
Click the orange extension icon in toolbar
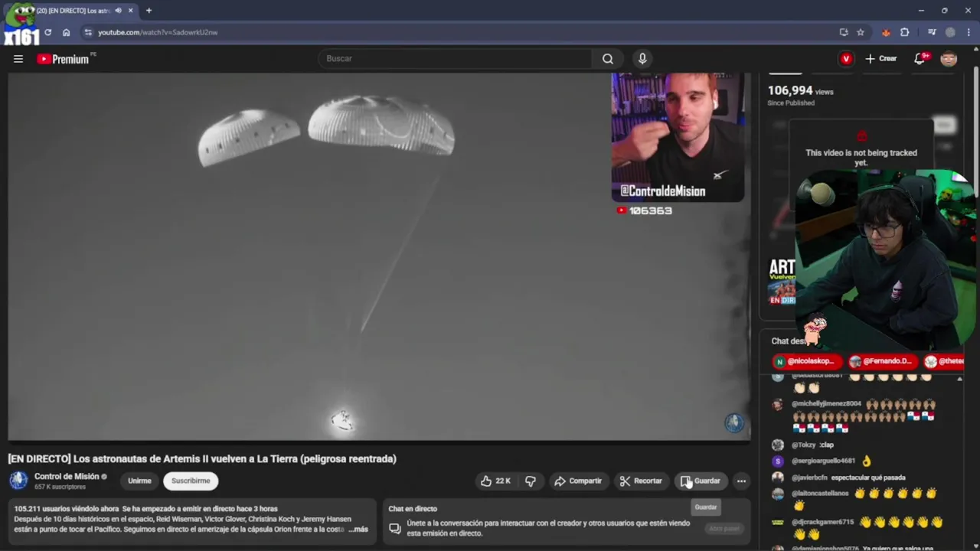886,32
